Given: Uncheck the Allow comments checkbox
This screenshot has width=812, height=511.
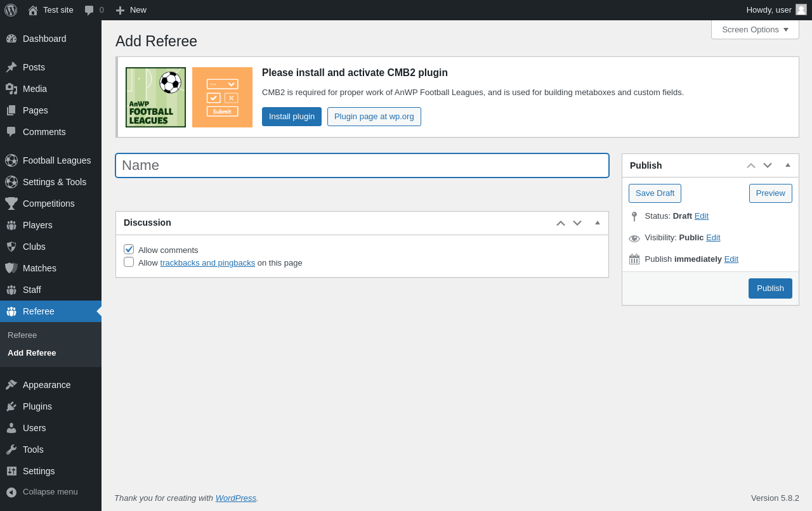Looking at the screenshot, I should [129, 249].
